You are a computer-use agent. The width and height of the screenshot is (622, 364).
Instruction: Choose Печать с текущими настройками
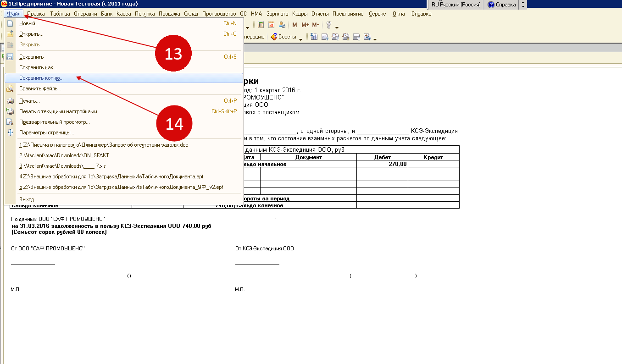[123, 111]
